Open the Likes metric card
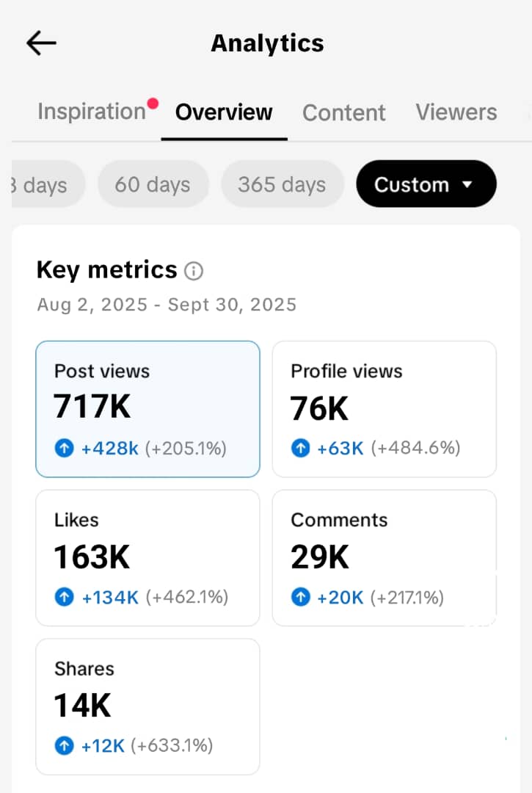532x793 pixels. (147, 558)
